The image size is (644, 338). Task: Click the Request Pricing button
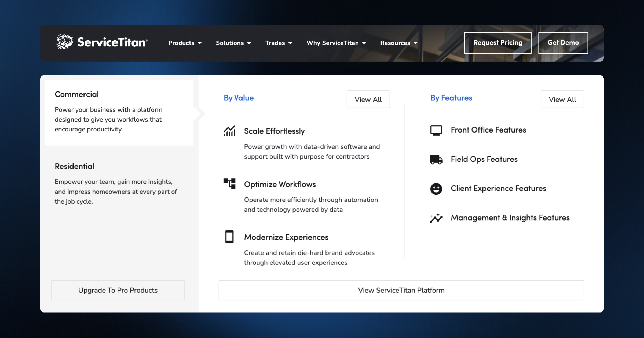coord(498,43)
